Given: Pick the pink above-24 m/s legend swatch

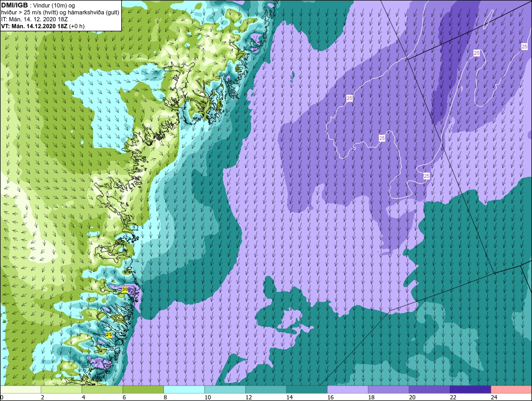Looking at the screenshot, I should 511,389.
